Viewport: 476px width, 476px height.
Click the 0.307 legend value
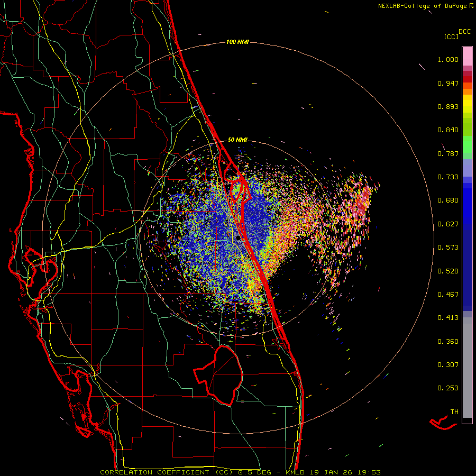(x=448, y=365)
